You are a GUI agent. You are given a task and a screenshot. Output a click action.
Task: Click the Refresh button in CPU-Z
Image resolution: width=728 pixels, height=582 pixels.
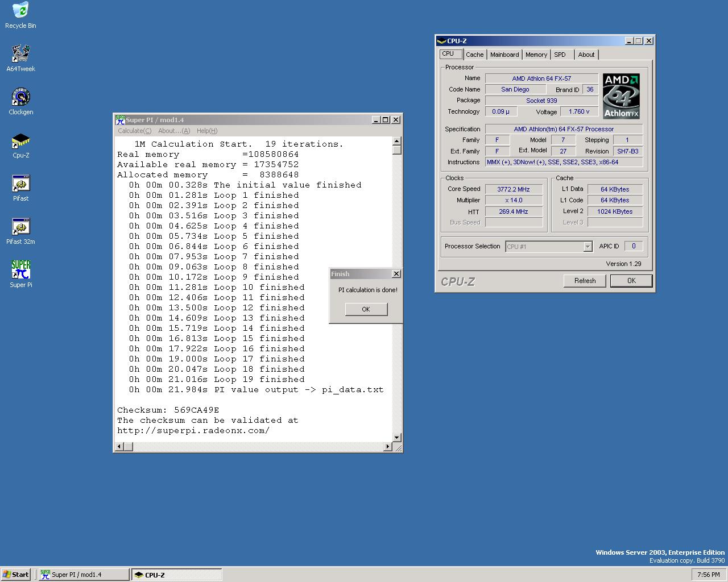585,281
